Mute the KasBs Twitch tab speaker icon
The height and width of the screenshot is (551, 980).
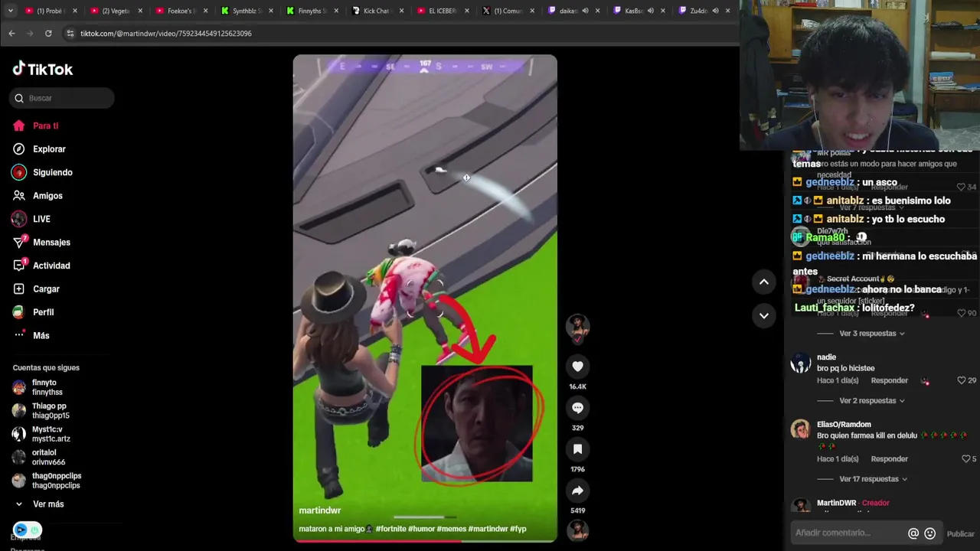tap(650, 11)
